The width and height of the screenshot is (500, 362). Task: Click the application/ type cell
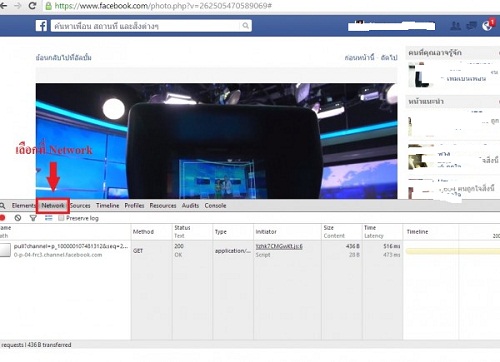coord(233,251)
